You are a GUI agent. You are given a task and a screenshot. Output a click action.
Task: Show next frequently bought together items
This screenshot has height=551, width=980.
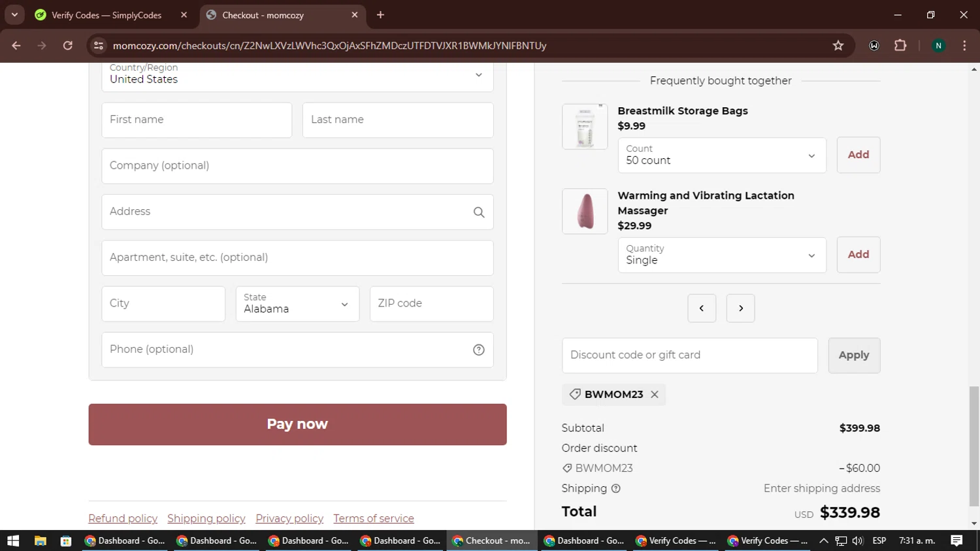741,309
